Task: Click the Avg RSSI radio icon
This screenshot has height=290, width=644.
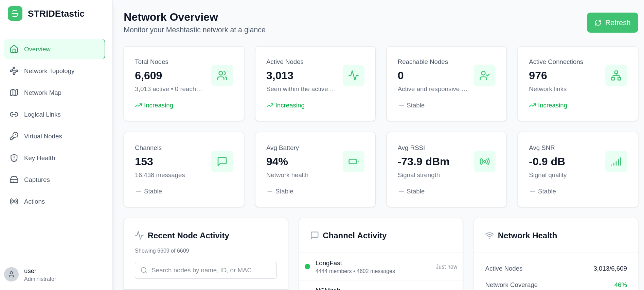Action: click(485, 161)
